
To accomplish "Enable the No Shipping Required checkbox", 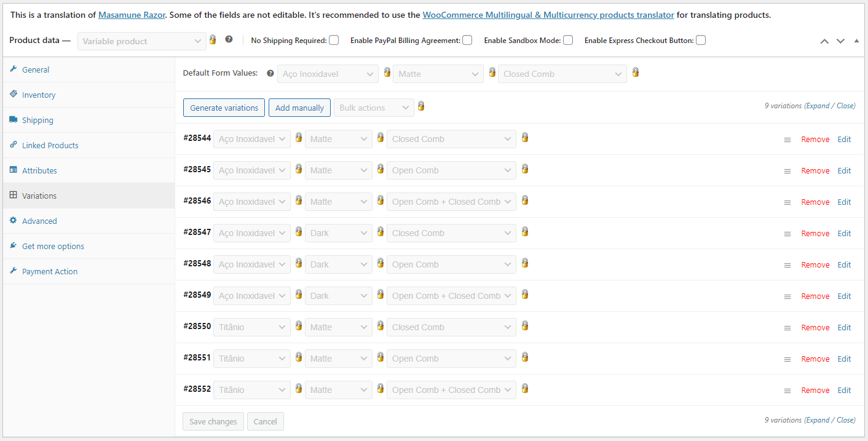I will point(334,41).
